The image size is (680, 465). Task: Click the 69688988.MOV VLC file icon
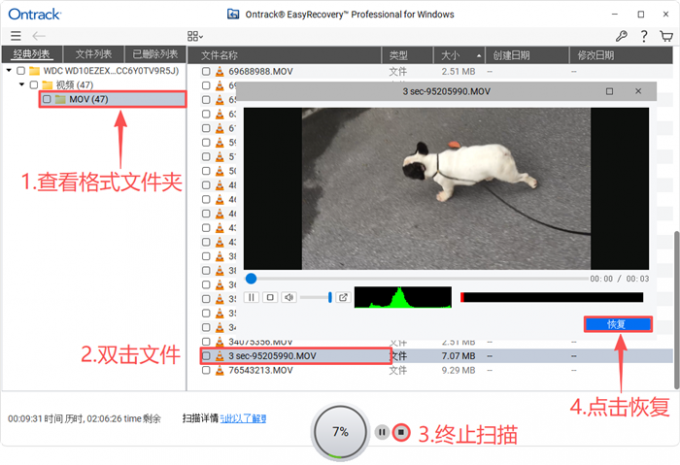[x=220, y=72]
